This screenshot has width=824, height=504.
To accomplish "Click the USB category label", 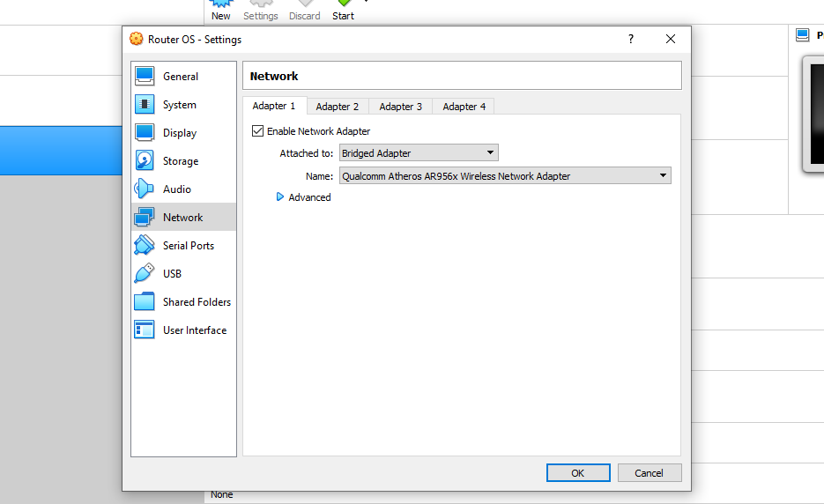I will 172,274.
